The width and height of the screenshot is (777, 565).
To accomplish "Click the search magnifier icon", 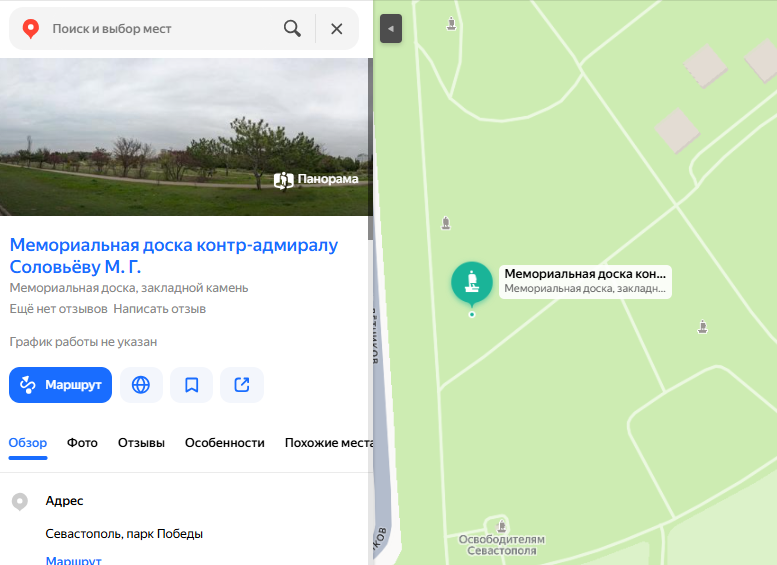I will point(292,29).
